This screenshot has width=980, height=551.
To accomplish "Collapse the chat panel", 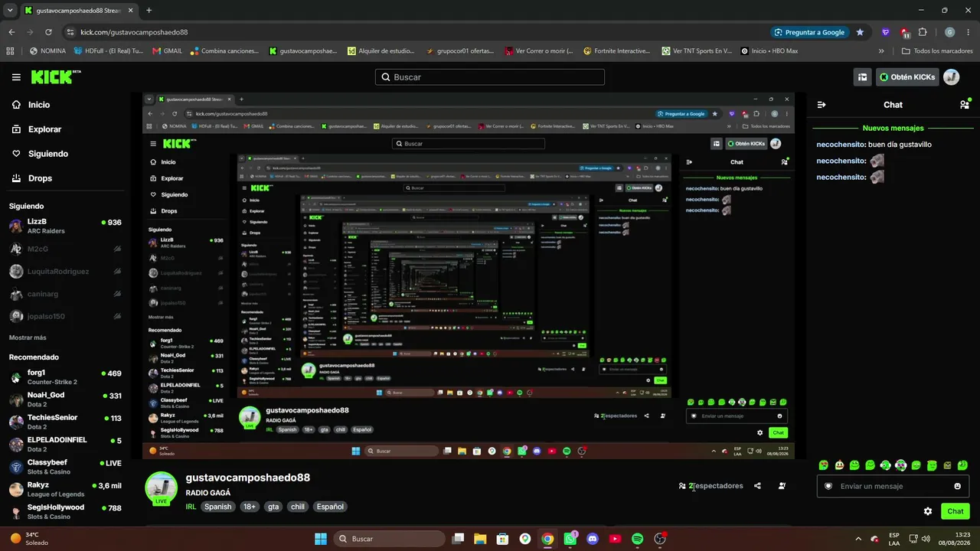I will (x=822, y=105).
